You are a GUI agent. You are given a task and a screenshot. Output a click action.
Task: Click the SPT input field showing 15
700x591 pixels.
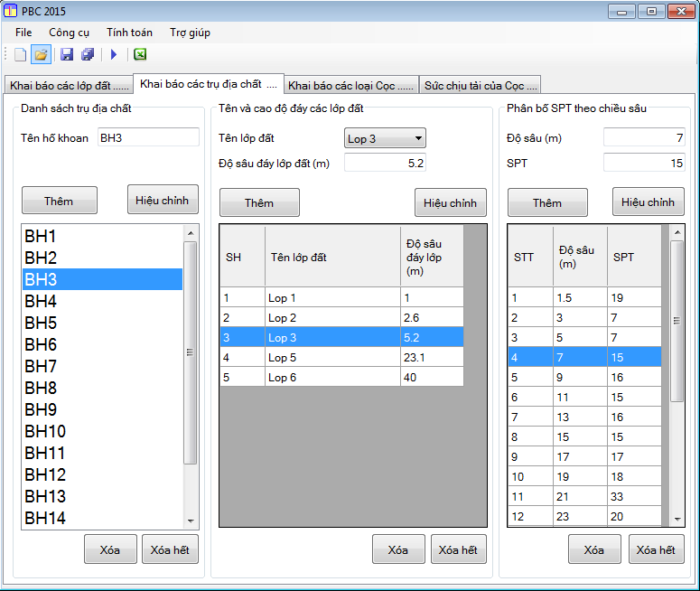[x=644, y=163]
